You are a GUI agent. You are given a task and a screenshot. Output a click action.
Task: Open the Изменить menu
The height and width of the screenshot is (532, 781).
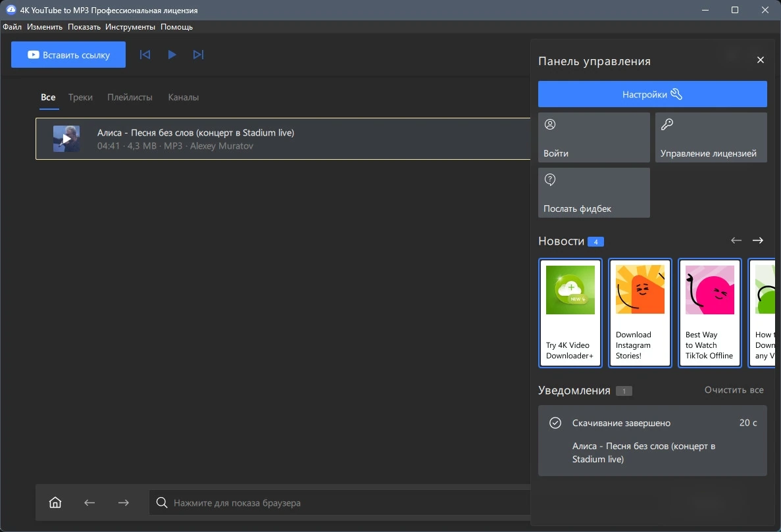[x=45, y=27]
